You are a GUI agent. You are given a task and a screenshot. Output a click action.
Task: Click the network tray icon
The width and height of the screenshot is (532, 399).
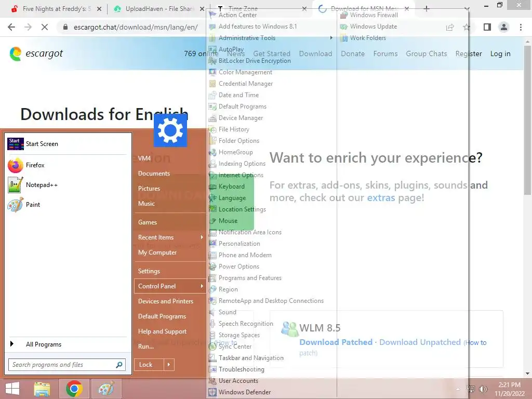pyautogui.click(x=471, y=389)
